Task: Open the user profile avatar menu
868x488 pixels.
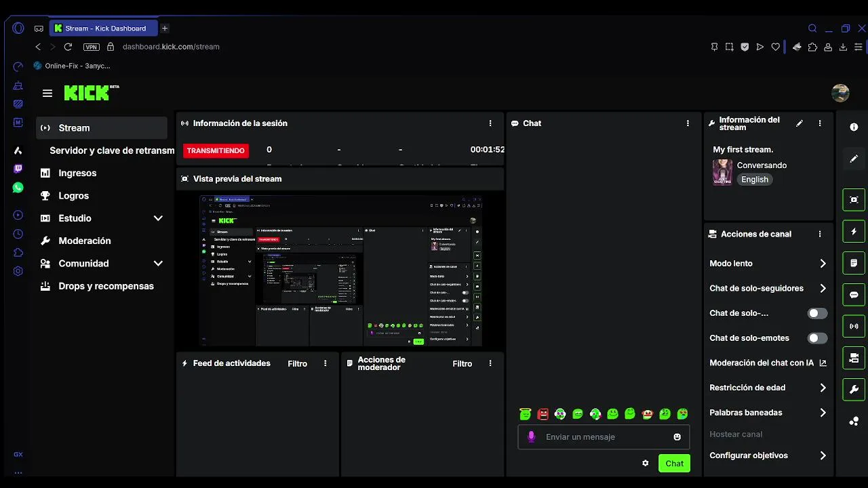Action: [840, 93]
